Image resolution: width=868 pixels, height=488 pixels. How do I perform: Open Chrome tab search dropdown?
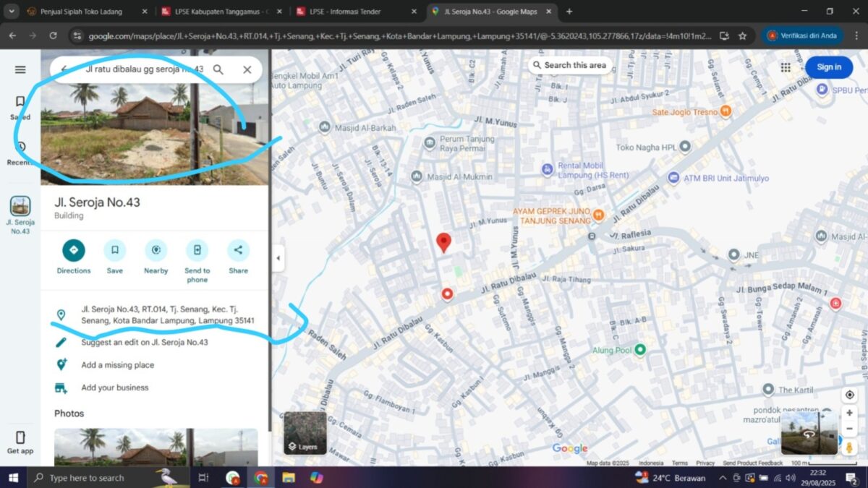coord(12,12)
